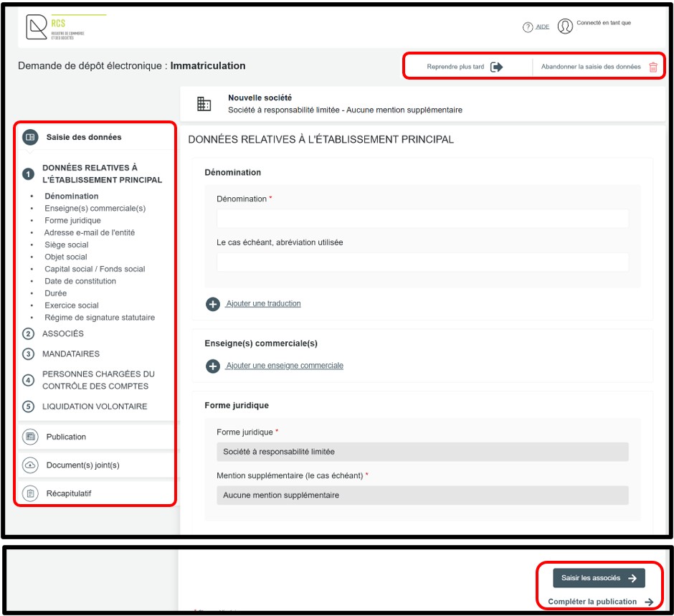The image size is (674, 616).
Task: Click plus icon for Ajouter une enseigne commerciale
Action: pos(213,366)
